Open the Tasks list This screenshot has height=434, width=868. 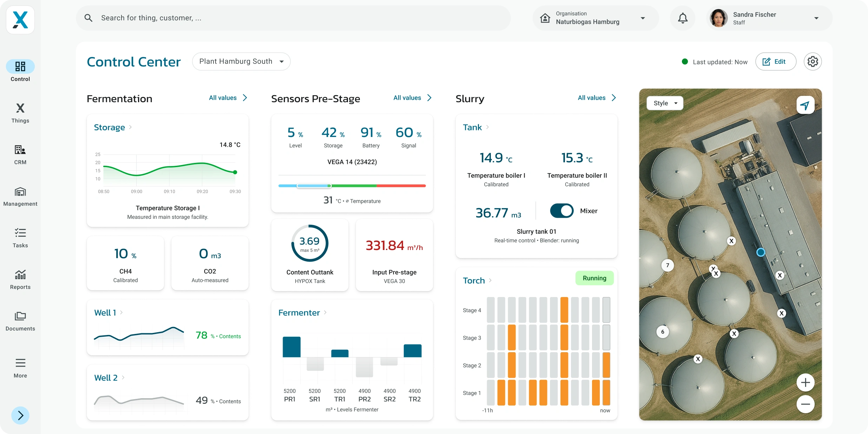(x=20, y=238)
